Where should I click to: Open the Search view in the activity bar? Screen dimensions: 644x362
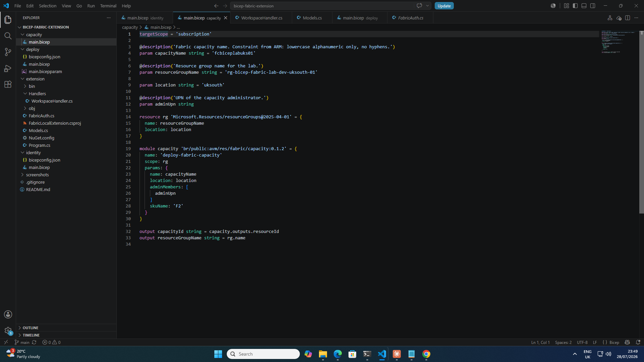(x=8, y=36)
